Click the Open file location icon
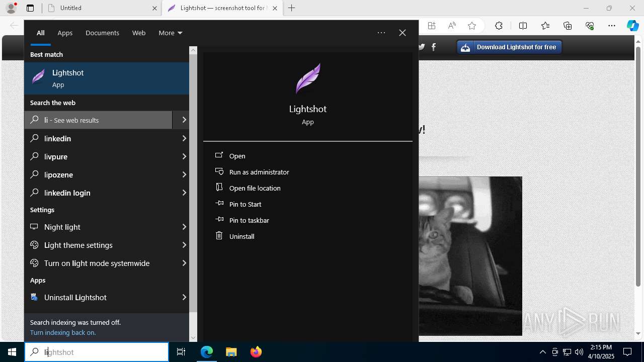644x362 pixels. pos(219,187)
